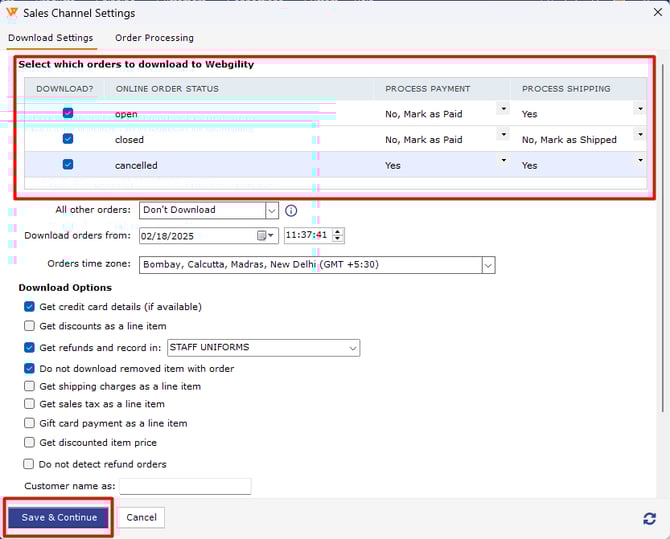Switch to the Order Processing tab
This screenshot has height=539, width=670.
[x=154, y=38]
